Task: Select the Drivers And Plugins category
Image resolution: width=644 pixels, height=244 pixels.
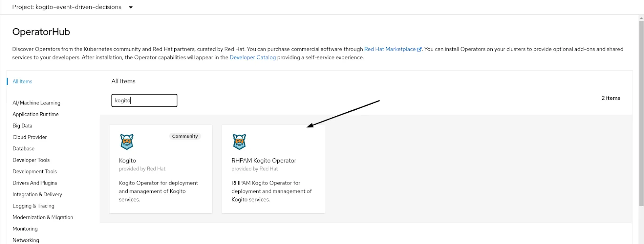Action: coord(35,183)
